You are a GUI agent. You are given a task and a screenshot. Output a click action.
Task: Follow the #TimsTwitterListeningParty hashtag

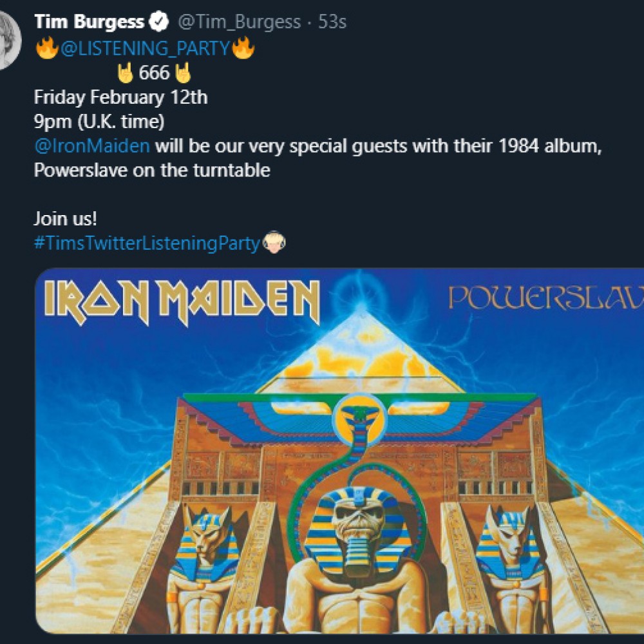coord(147,243)
